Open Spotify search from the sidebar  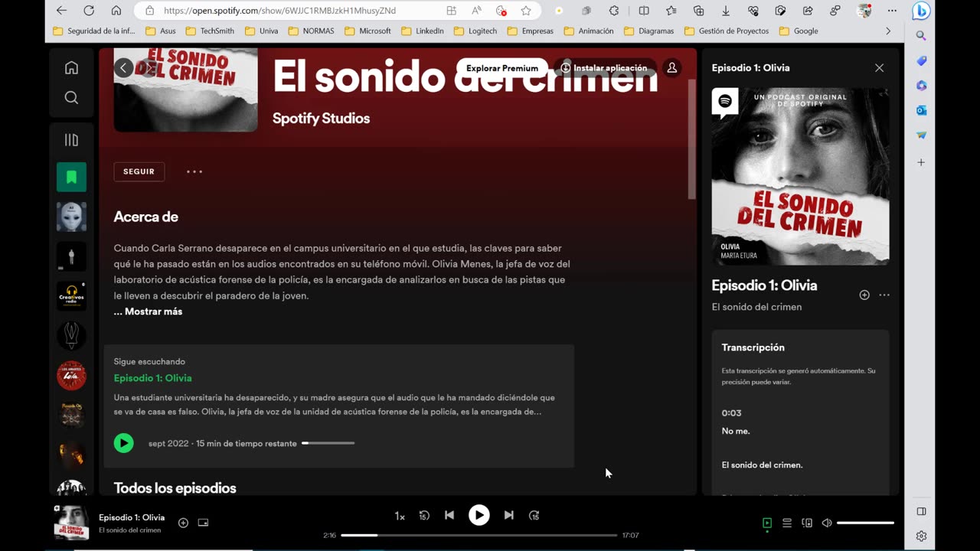(x=71, y=97)
